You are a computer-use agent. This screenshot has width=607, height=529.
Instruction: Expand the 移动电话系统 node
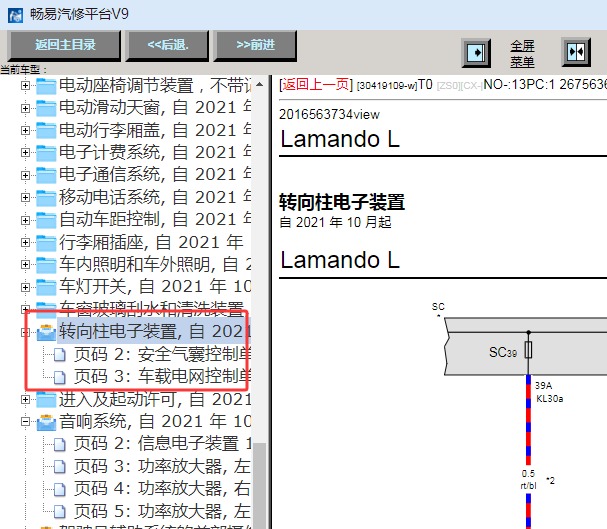(25, 197)
